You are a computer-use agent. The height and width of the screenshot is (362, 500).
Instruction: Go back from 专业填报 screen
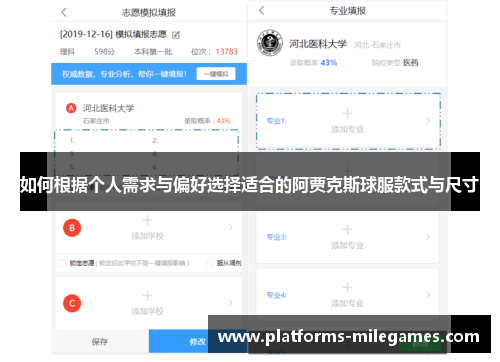coord(262,11)
